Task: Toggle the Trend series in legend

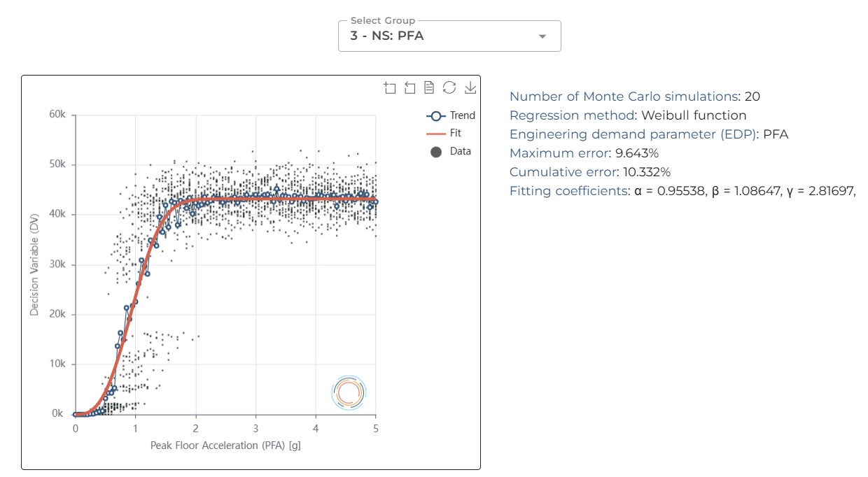Action: (451, 115)
